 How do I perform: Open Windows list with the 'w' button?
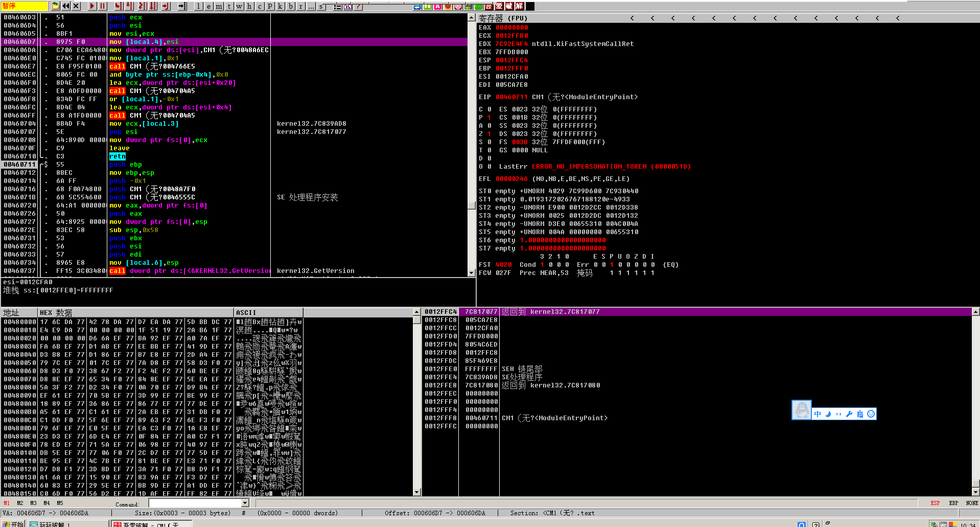coord(239,6)
